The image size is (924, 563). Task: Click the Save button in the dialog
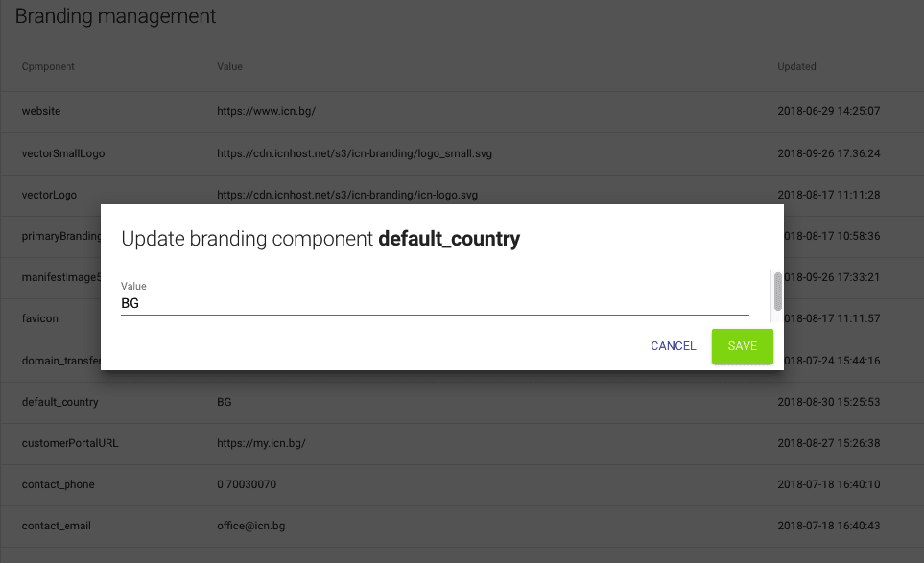742,346
